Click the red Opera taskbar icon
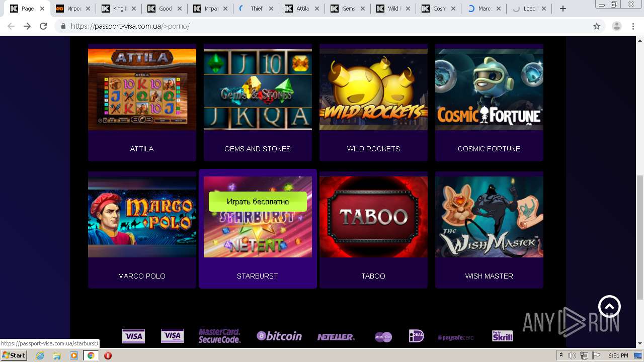This screenshot has width=644, height=362. coord(108,355)
